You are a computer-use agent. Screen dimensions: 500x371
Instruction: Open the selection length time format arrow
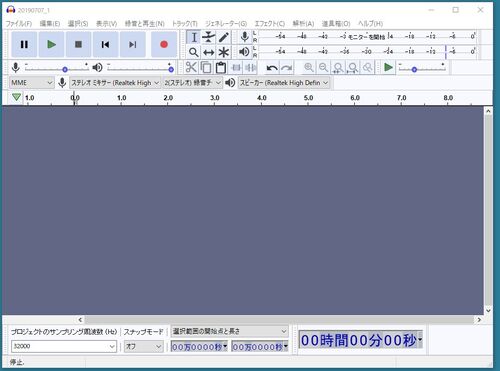click(x=286, y=346)
